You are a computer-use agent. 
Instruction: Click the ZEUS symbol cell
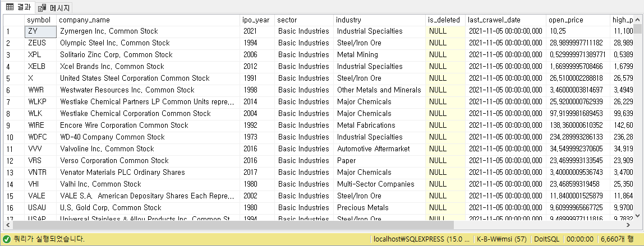click(40, 43)
